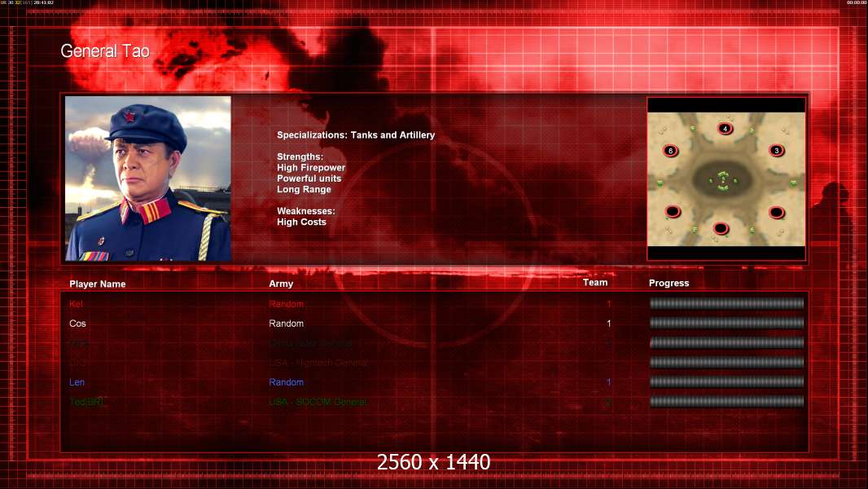
Task: Click the team number in Len's row
Action: coord(608,382)
